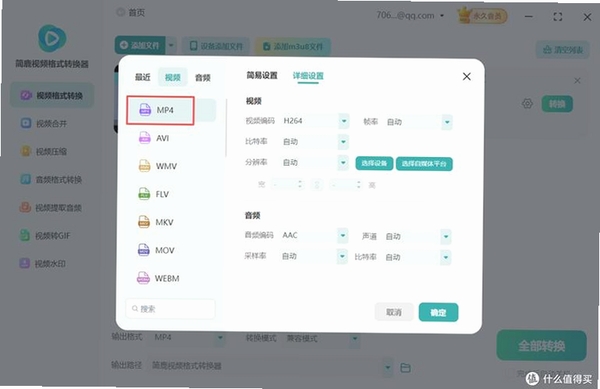
Task: Click 确定 button
Action: 438,313
